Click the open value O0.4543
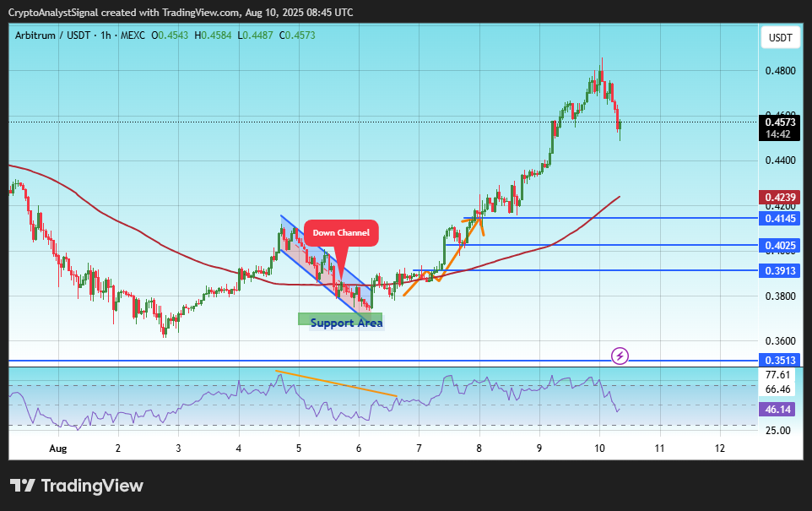This screenshot has width=812, height=511. 170,35
